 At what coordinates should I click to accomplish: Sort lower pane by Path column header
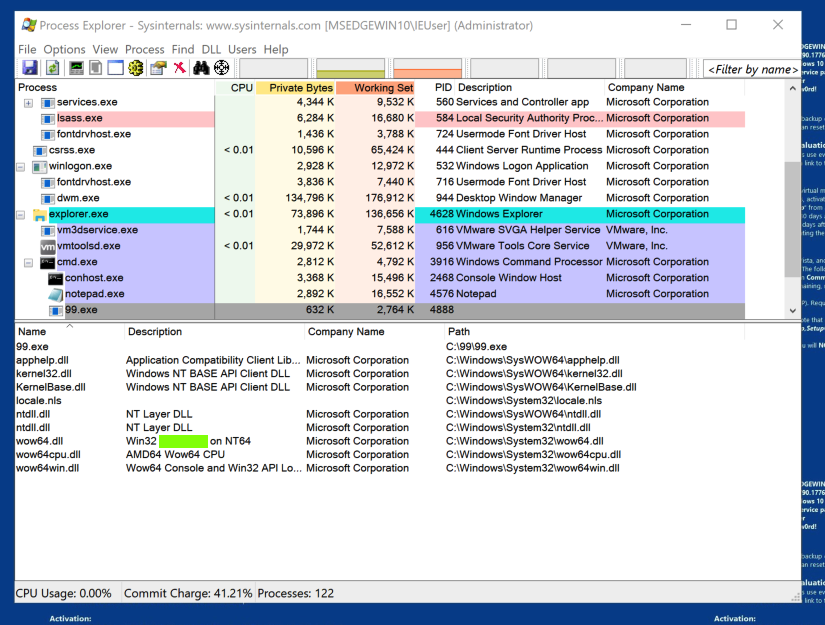459,332
